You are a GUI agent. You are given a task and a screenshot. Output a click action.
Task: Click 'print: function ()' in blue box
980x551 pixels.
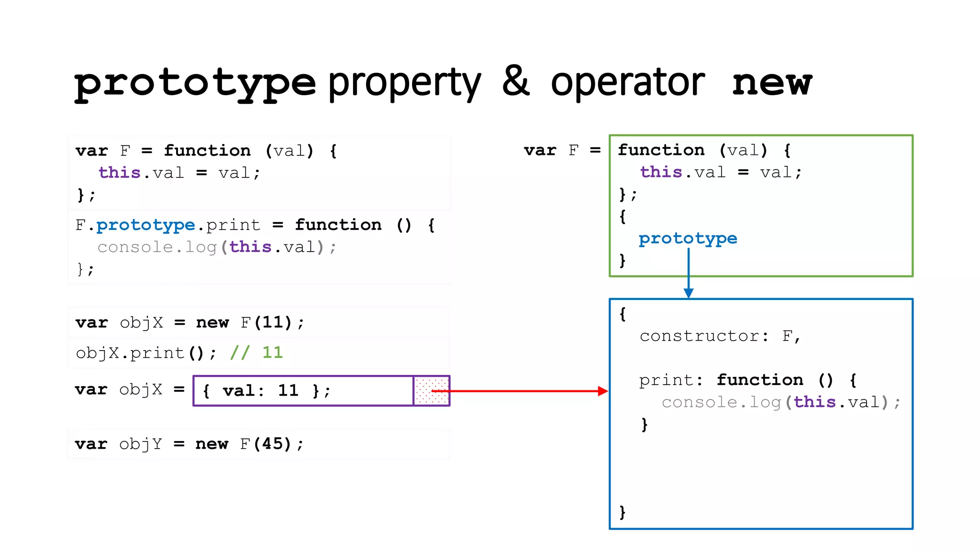[x=736, y=380]
